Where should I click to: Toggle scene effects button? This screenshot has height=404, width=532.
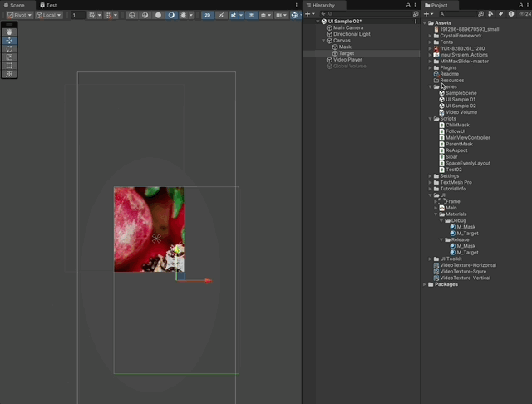point(234,15)
